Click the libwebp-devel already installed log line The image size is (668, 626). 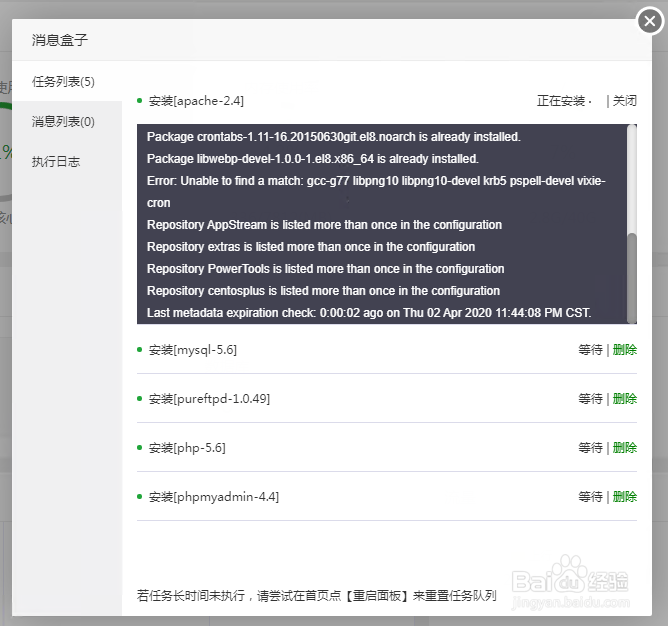click(313, 159)
